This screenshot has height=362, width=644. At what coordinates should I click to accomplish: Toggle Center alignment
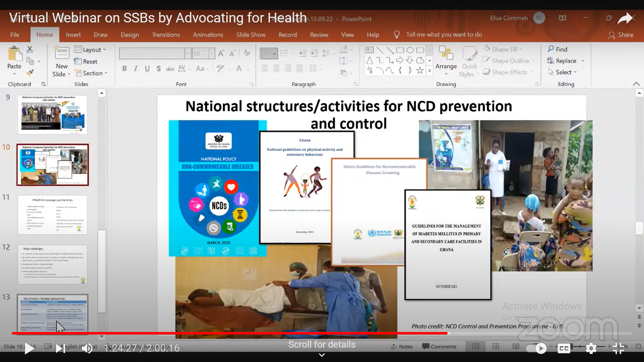click(276, 68)
